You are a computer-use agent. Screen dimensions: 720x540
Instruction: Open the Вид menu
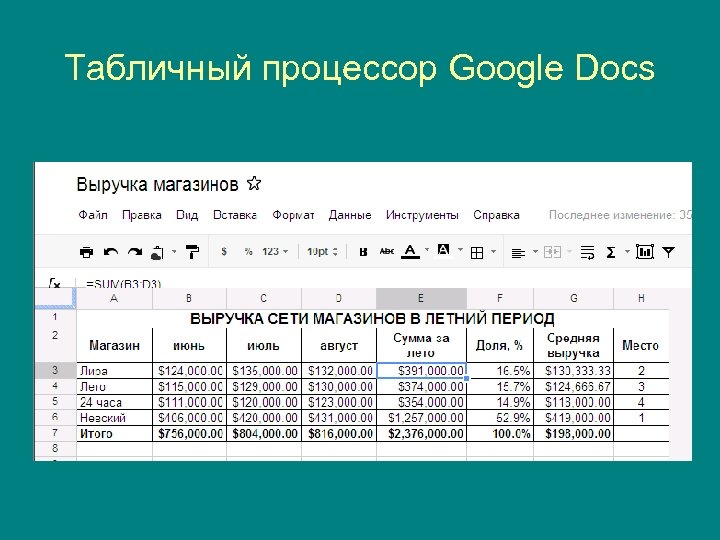point(187,215)
